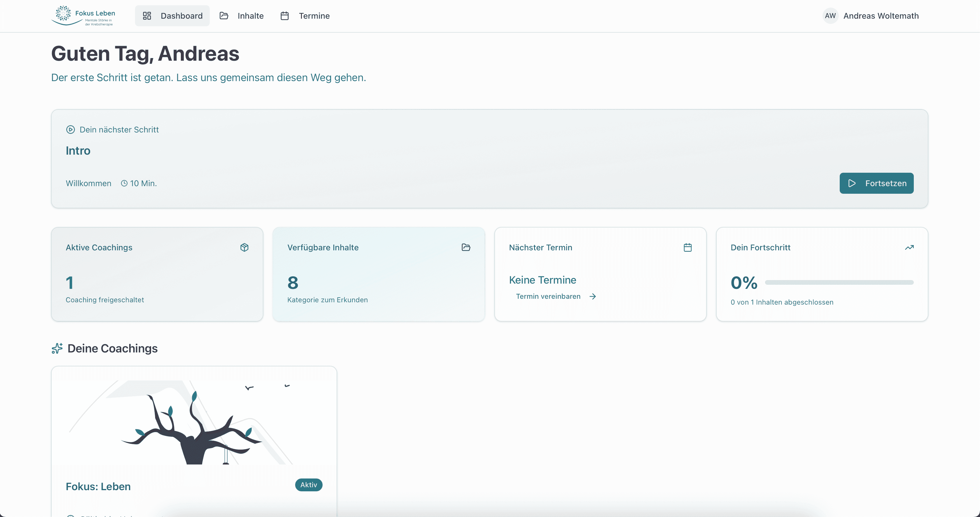980x517 pixels.
Task: Open the Fokus Leben logo
Action: click(x=84, y=15)
